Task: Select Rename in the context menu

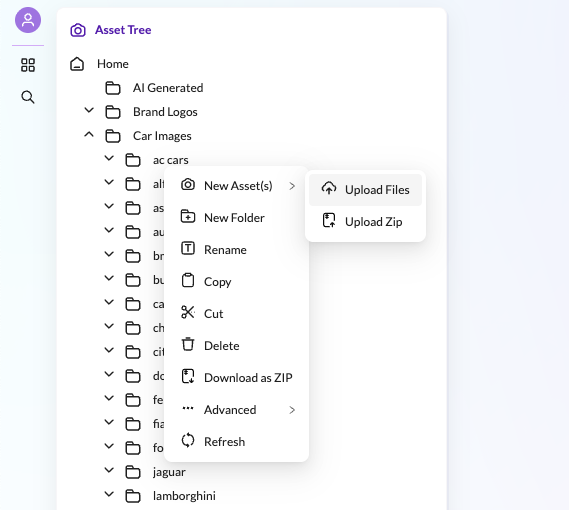Action: point(236,250)
